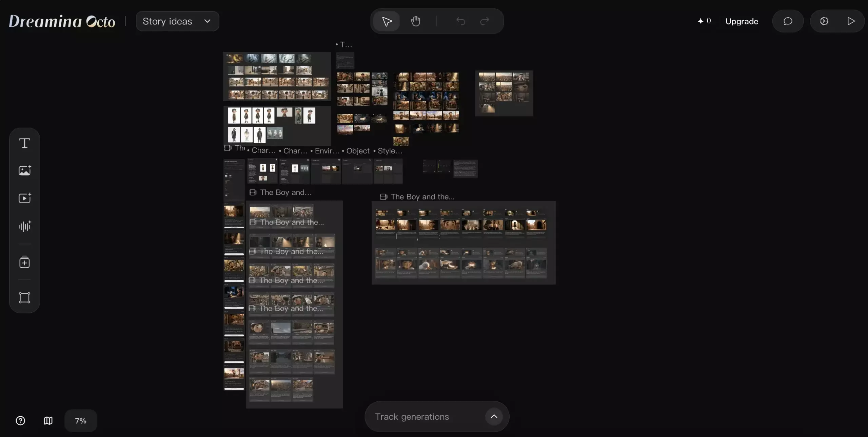The width and height of the screenshot is (868, 437).
Task: Select the audio generation tool
Action: point(24,226)
